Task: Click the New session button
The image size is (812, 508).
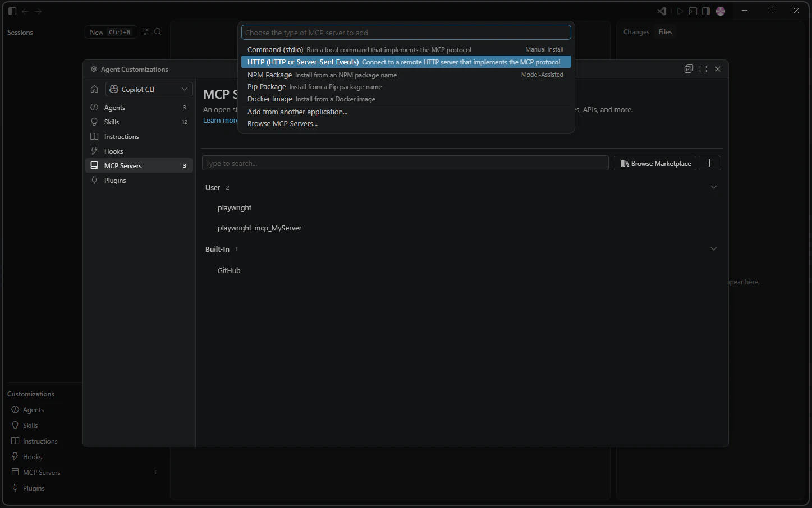Action: coord(111,32)
